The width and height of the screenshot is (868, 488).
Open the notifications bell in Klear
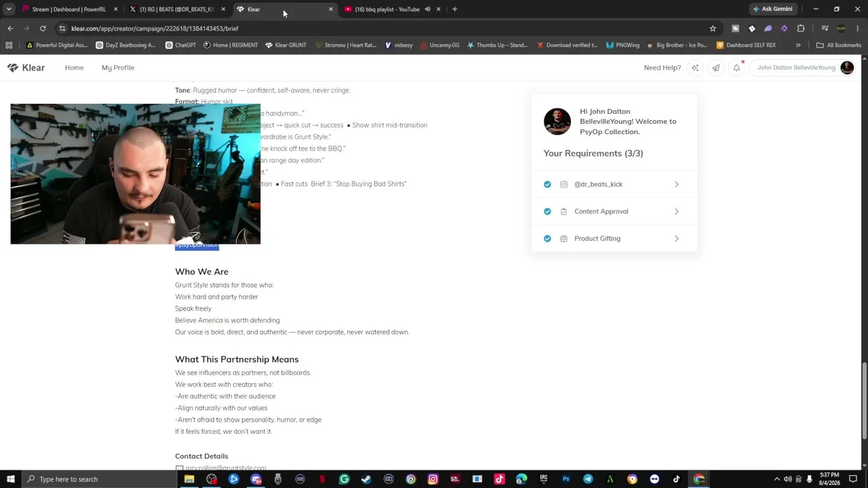pos(736,68)
